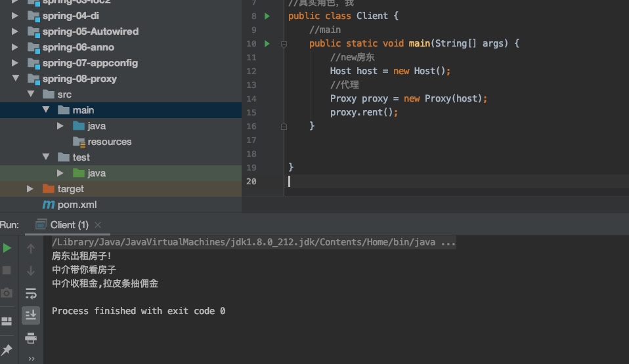The image size is (629, 364).
Task: Pin the Run tab with the pin icon
Action: tap(7, 349)
